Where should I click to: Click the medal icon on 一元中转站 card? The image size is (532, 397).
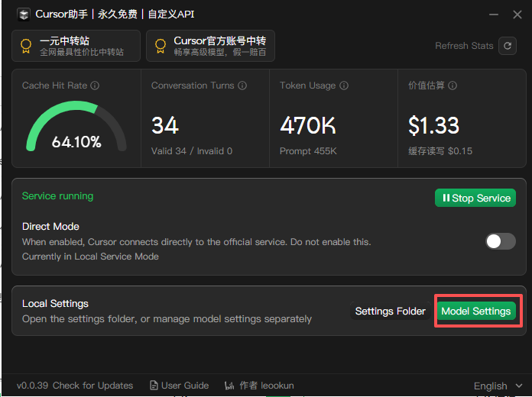click(x=26, y=46)
